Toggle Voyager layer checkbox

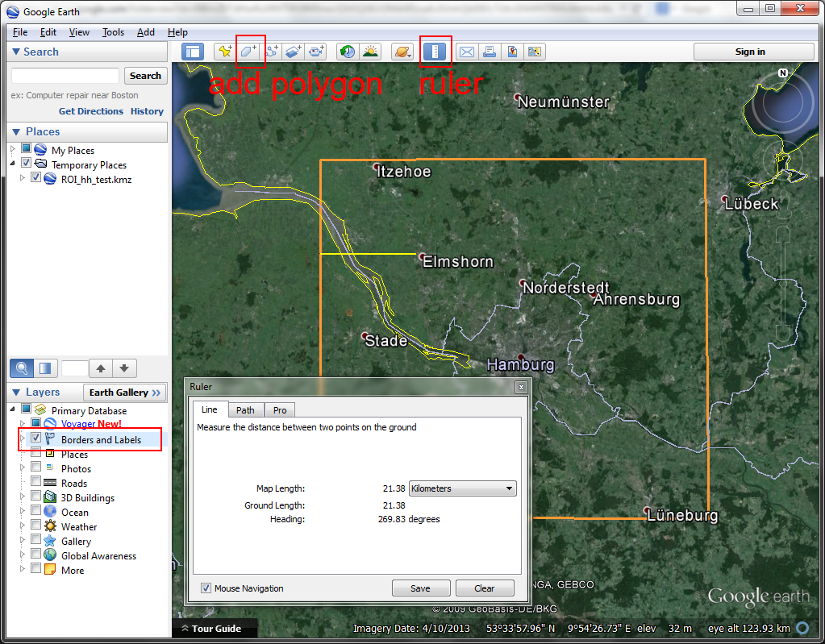35,422
